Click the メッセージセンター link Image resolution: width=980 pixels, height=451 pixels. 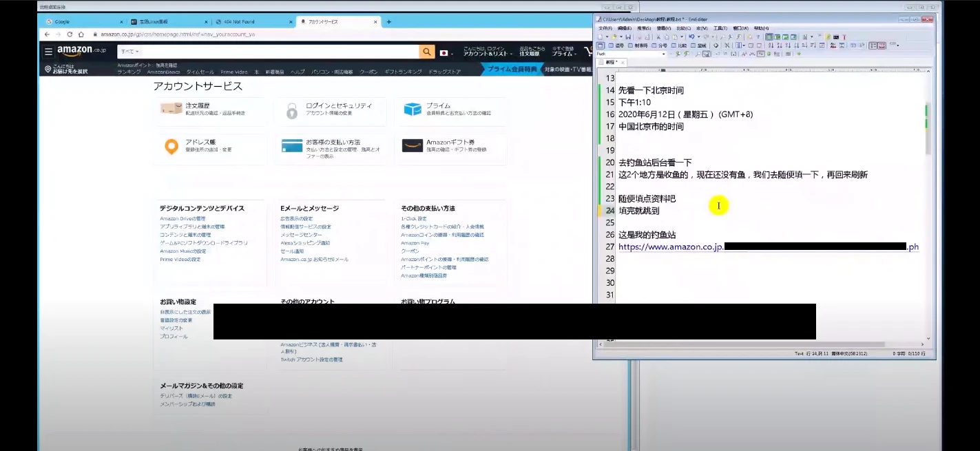point(301,235)
